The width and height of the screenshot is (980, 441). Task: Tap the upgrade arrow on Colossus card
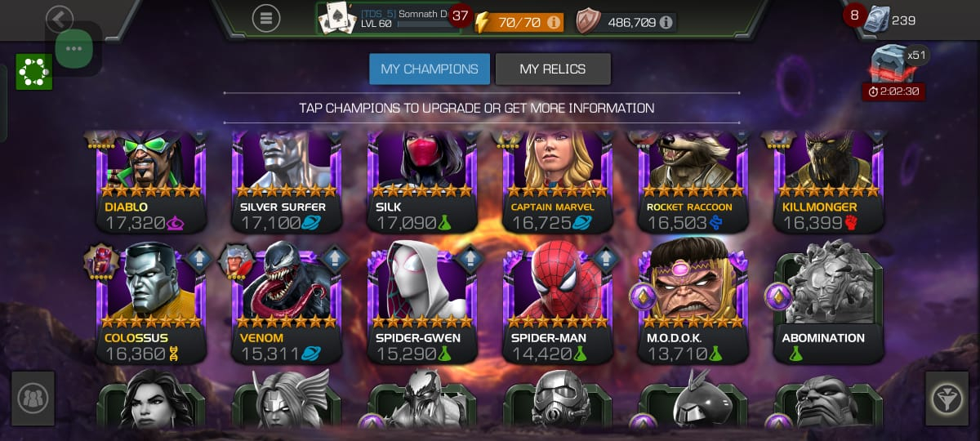point(199,260)
